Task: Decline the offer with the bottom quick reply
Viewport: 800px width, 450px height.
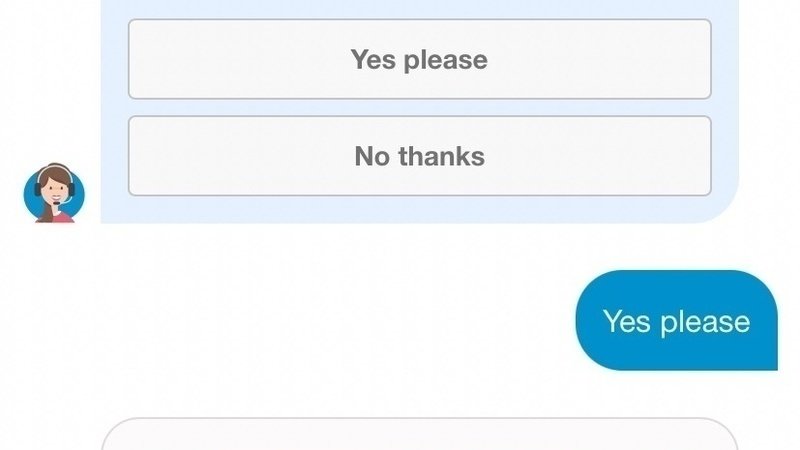Action: coord(419,156)
